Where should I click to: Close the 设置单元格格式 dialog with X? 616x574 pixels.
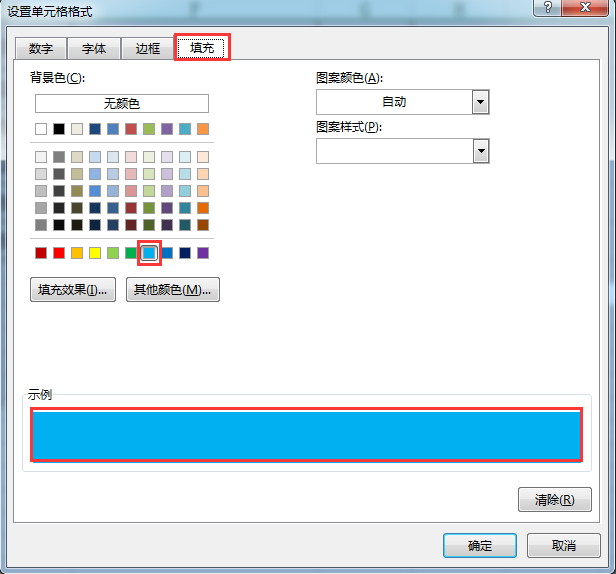click(585, 7)
